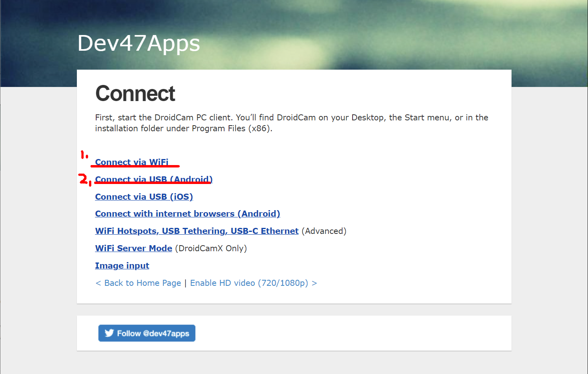588x374 pixels.
Task: Click the Dev47Apps site title
Action: [x=139, y=43]
